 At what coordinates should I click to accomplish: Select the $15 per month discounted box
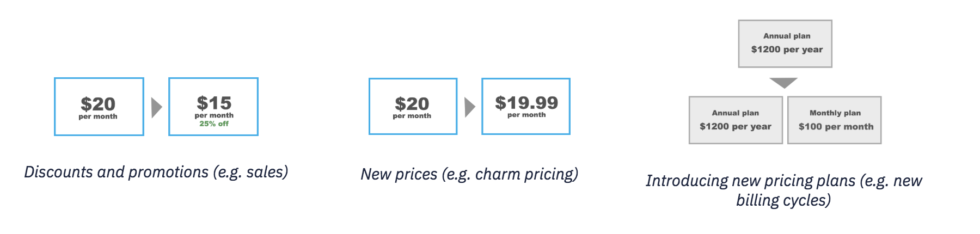(x=213, y=107)
